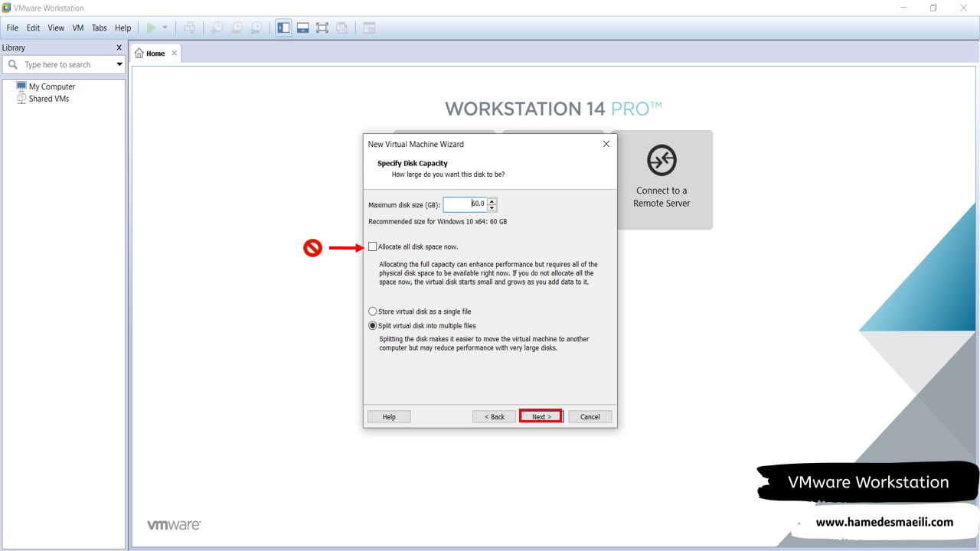Image resolution: width=980 pixels, height=551 pixels.
Task: Open the Tabs menu
Action: (100, 28)
